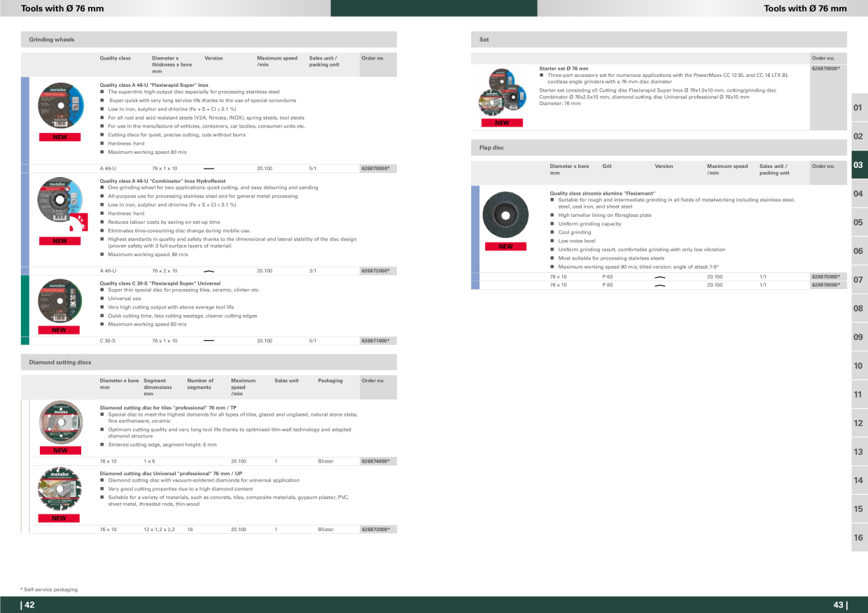Open the Flexiamant flap disc image
This screenshot has height=613, width=868.
click(505, 215)
